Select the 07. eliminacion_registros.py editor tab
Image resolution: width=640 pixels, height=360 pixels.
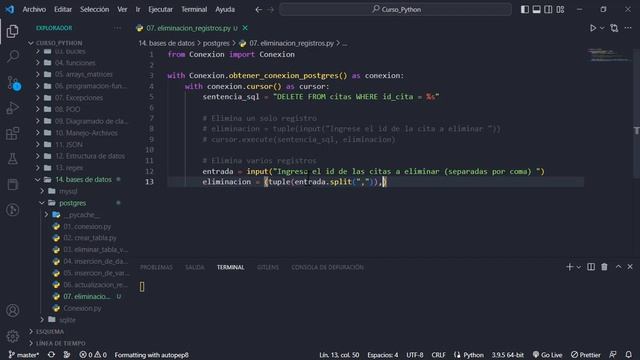189,28
